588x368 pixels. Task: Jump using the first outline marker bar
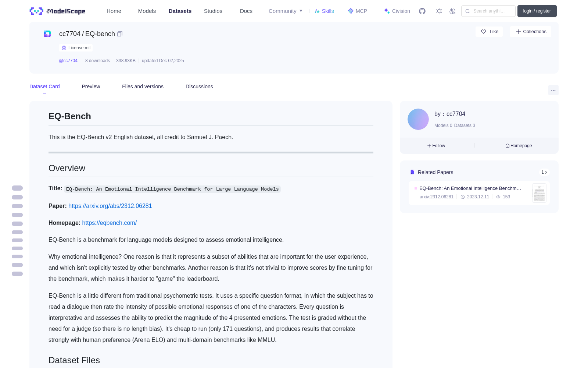[x=17, y=188]
